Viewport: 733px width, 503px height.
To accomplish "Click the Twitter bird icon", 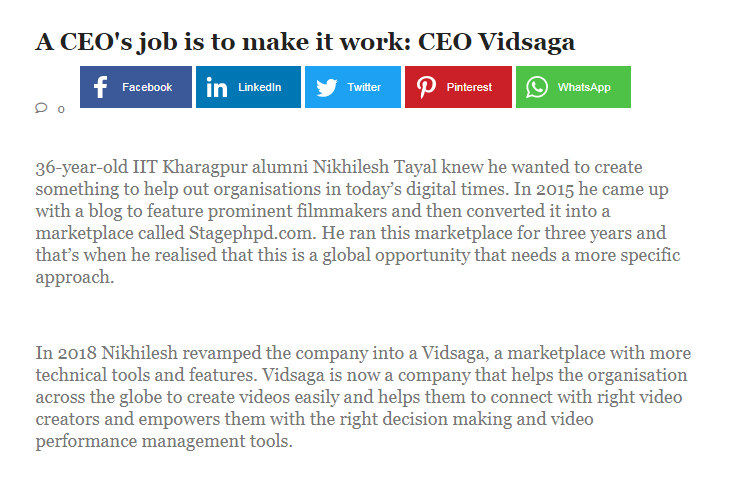I will pyautogui.click(x=326, y=88).
